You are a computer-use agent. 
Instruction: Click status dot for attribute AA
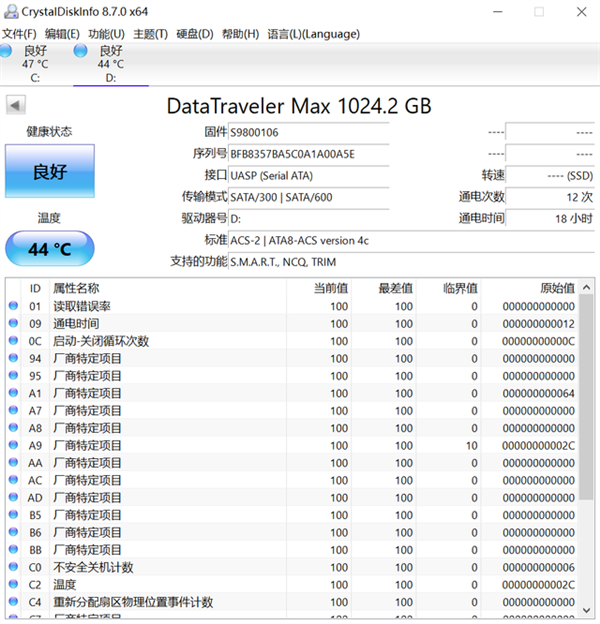14,462
